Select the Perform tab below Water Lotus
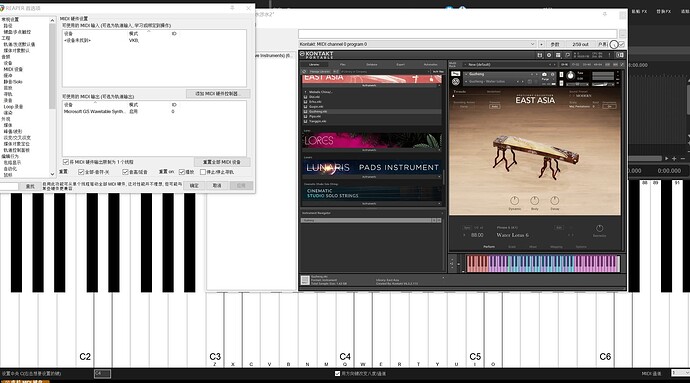 pos(489,247)
